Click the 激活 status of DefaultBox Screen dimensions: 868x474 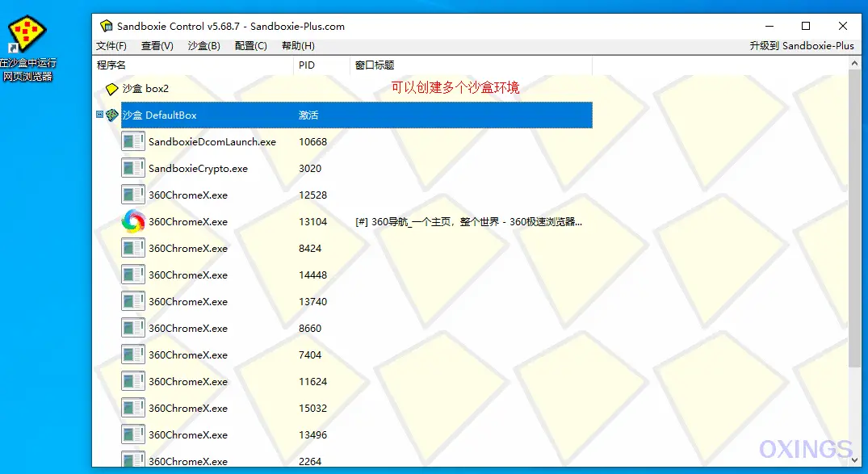tap(308, 115)
